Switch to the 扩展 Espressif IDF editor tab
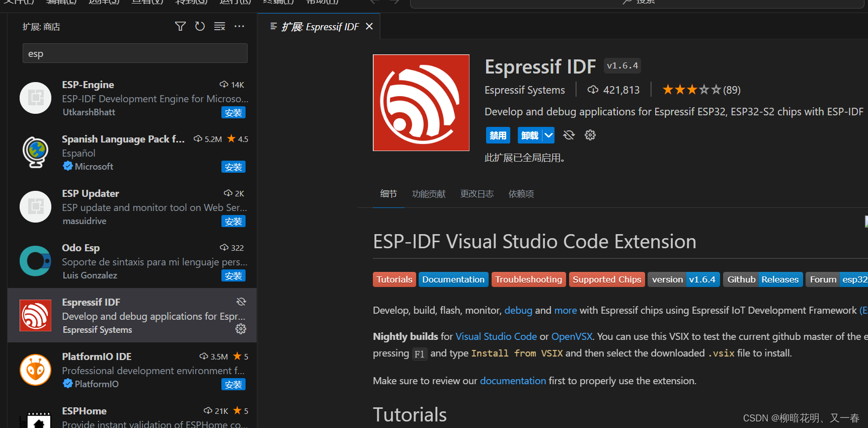868x428 pixels. [319, 26]
